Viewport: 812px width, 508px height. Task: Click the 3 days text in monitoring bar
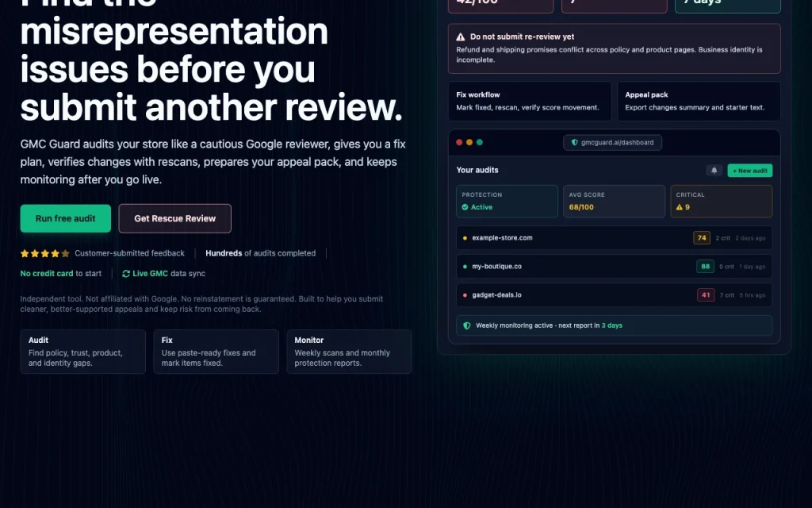click(x=612, y=325)
